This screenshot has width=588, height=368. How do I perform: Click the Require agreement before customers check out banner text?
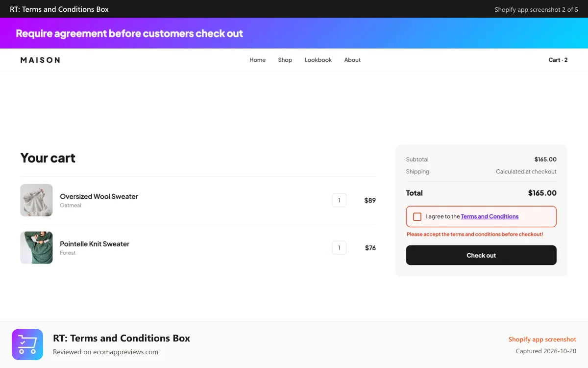tap(129, 33)
